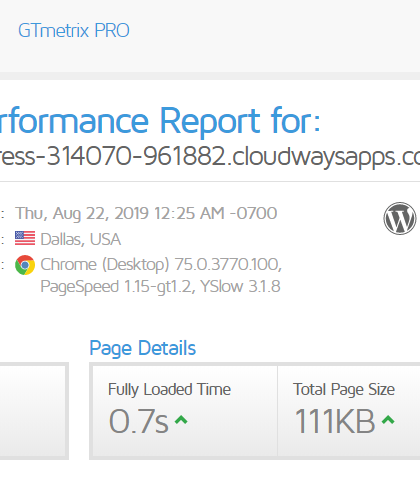Click the PageSpeed 1.15-gt1.2, YSlow 3.1.8 text
This screenshot has width=420, height=486.
tap(160, 287)
